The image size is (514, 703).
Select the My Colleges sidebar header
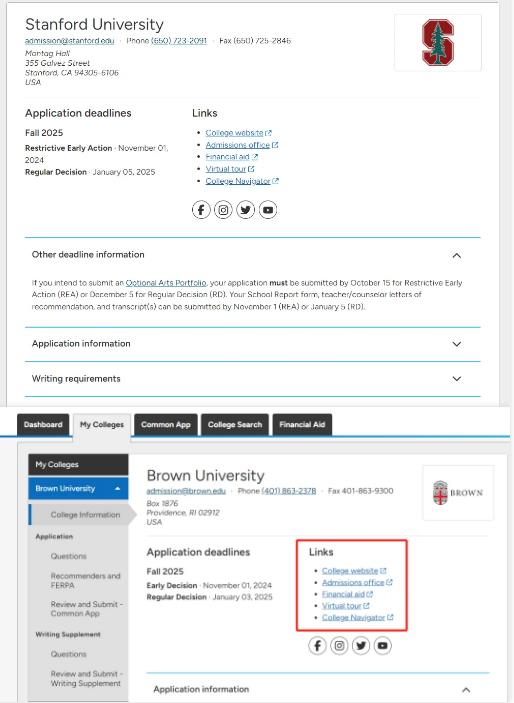(78, 464)
